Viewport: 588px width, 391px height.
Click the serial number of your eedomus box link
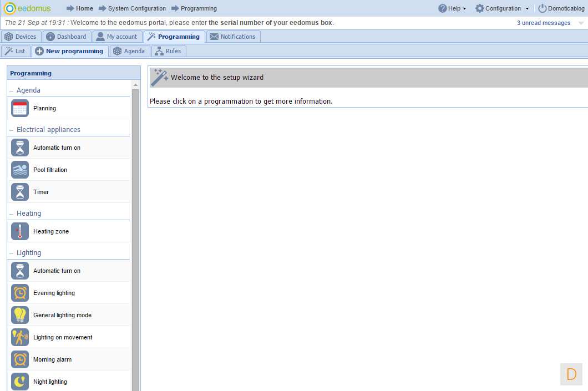coord(270,23)
